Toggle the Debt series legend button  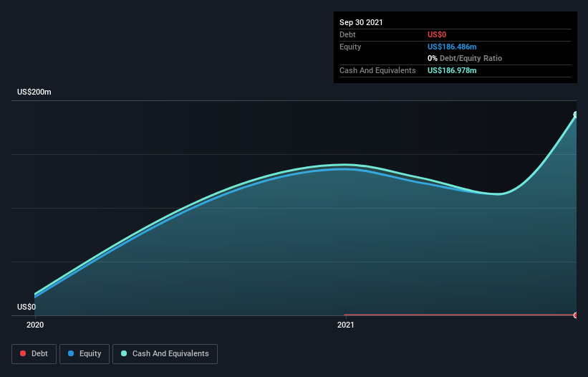click(34, 354)
